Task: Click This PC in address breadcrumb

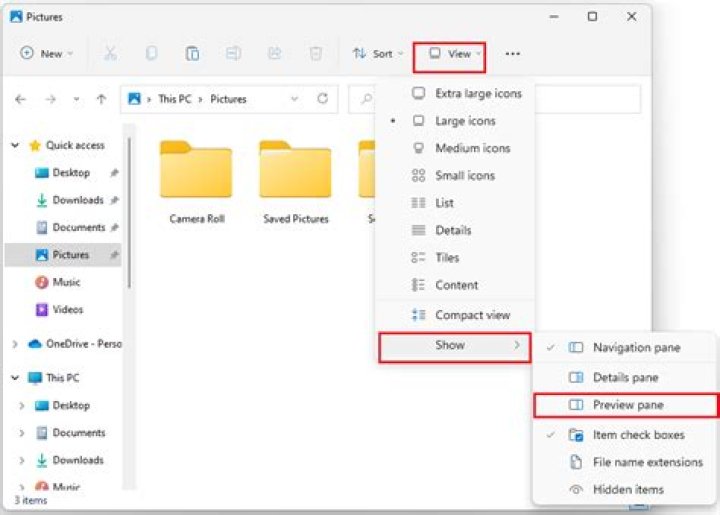Action: coord(174,99)
